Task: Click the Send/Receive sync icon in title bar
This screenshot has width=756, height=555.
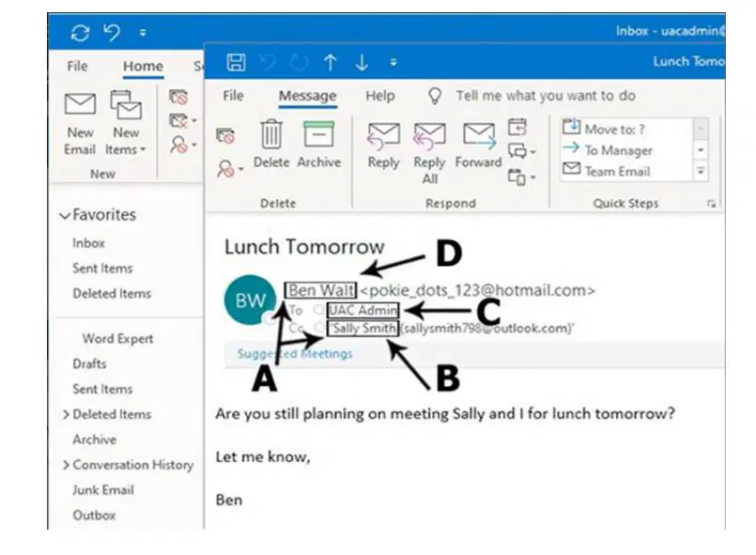Action: coord(80,33)
